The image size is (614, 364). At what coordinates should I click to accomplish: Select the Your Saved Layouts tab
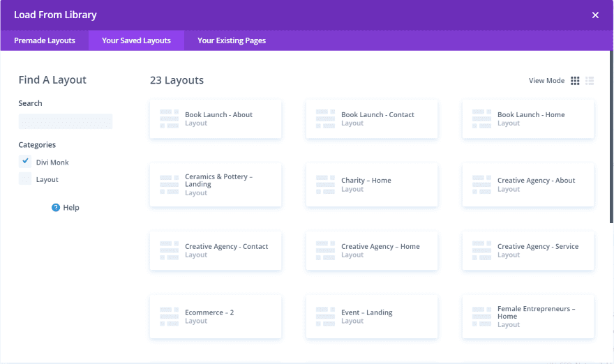click(x=136, y=40)
